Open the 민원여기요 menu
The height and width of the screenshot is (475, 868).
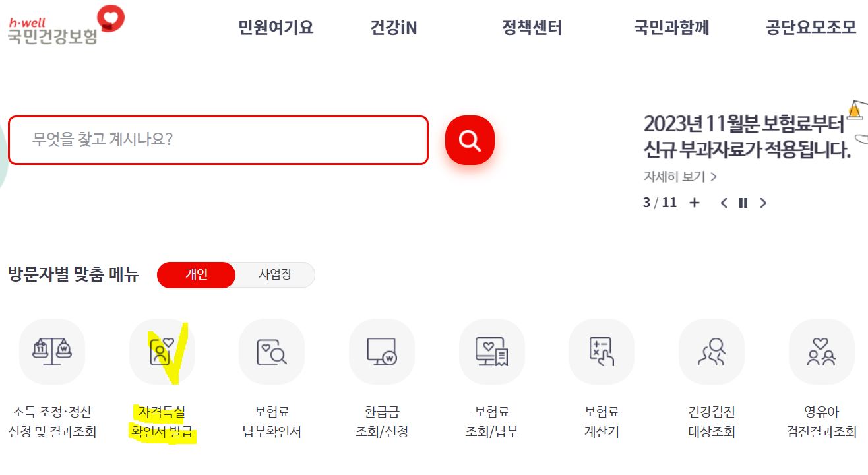click(275, 28)
